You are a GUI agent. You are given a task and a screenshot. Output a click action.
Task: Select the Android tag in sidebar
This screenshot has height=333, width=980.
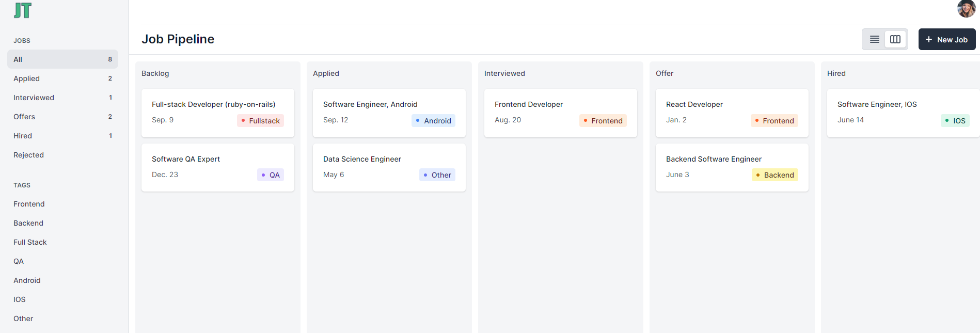27,280
